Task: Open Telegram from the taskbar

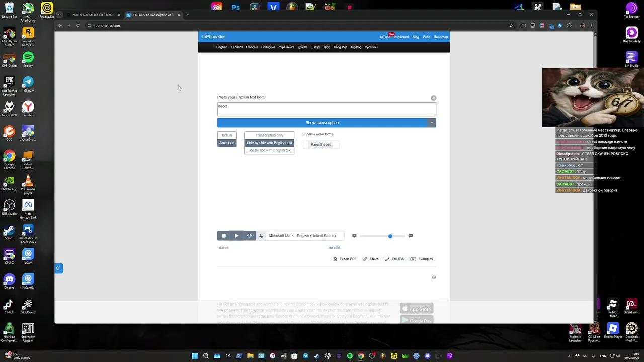Action: (305, 356)
